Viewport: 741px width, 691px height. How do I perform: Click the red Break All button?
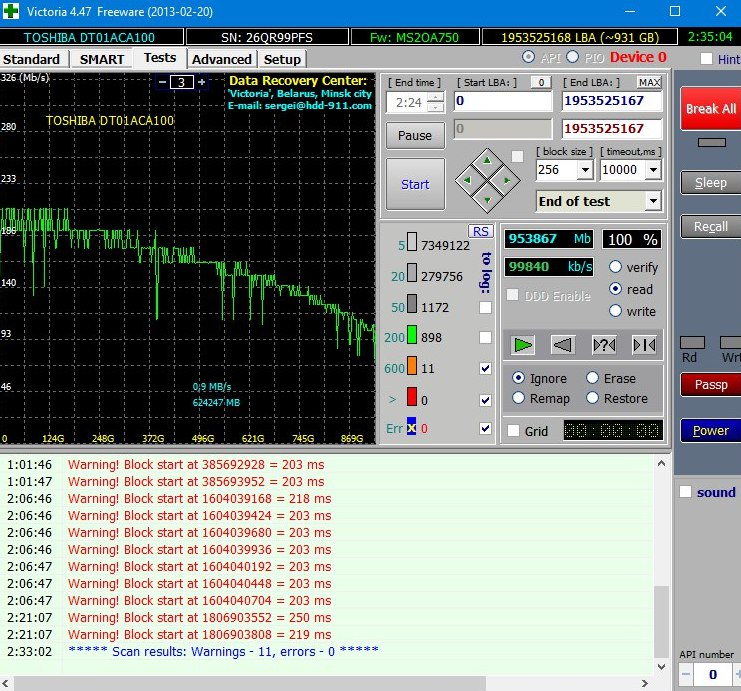click(x=711, y=108)
